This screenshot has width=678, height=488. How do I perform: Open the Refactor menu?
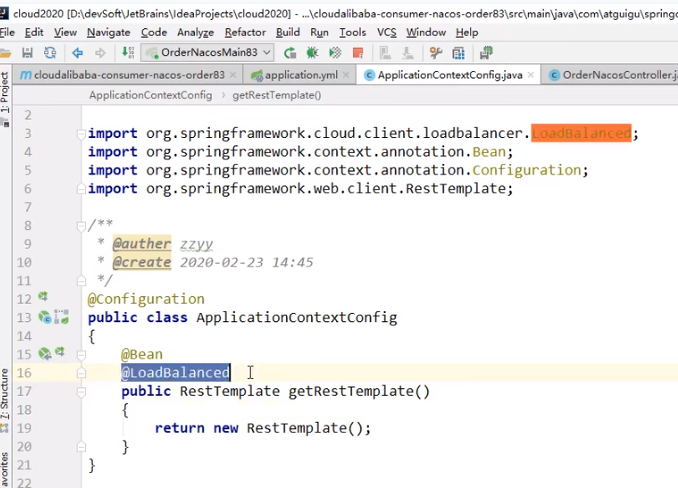(245, 32)
